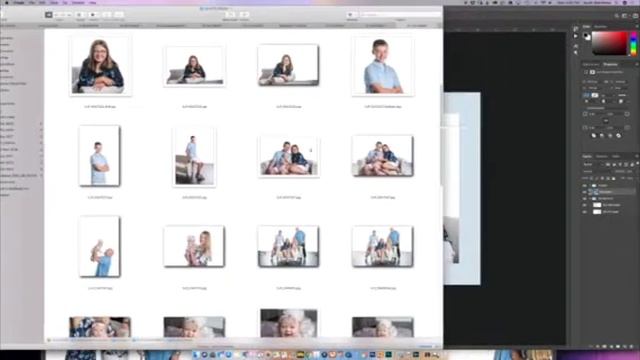Select the man lifting baby thumbnail

tap(100, 247)
